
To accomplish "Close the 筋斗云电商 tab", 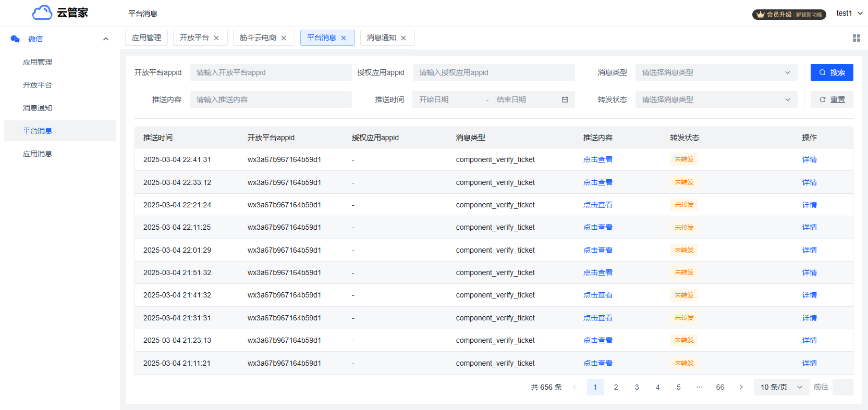I will pyautogui.click(x=284, y=38).
